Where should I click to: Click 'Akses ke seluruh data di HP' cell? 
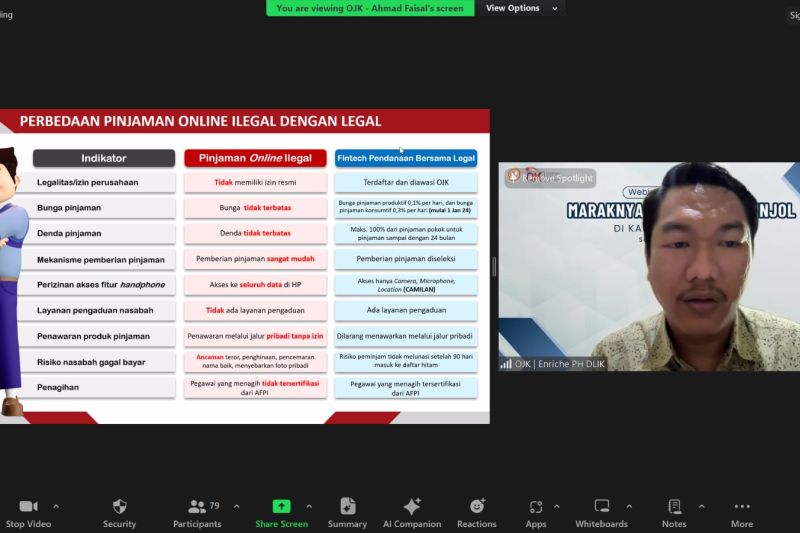coord(255,285)
